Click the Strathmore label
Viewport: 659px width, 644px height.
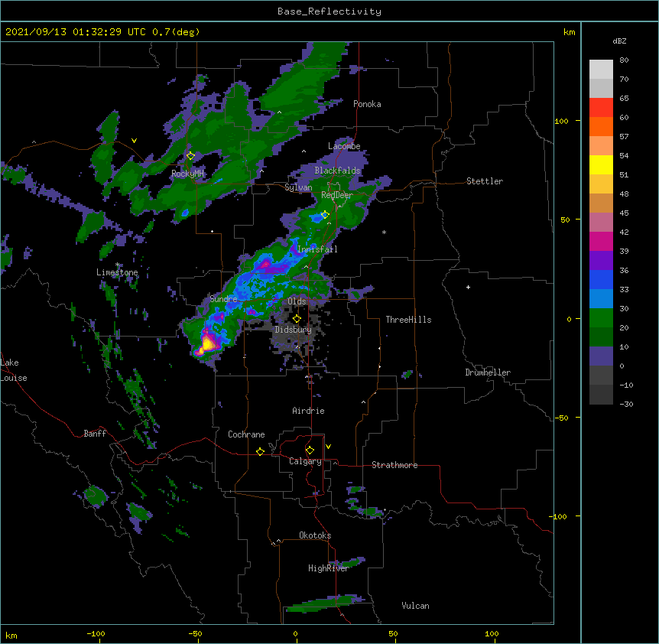(x=394, y=465)
